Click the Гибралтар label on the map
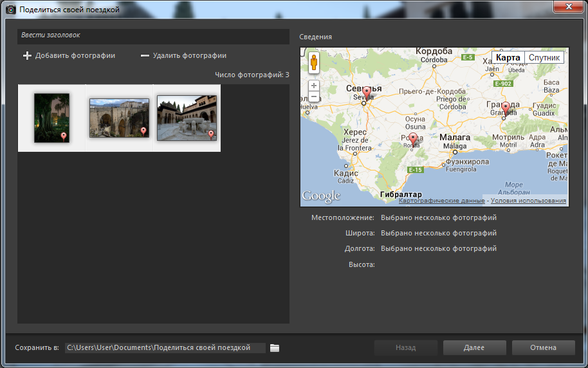 [401, 194]
